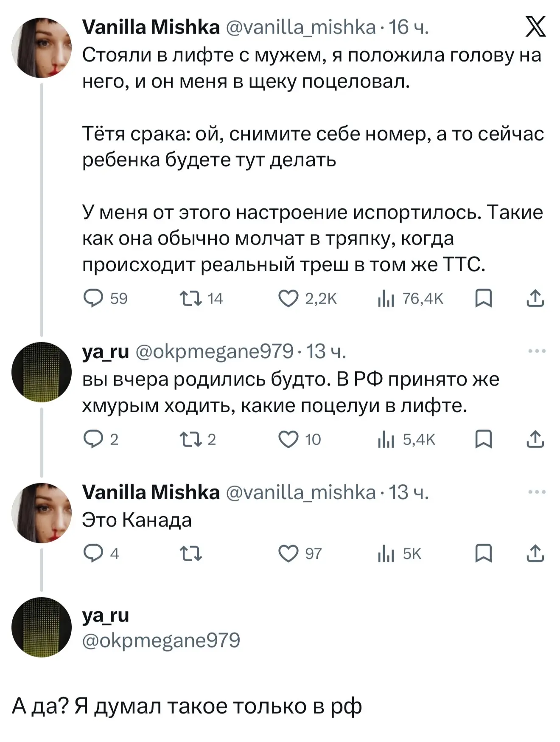Share the first Vanilla Mishka tweet
This screenshot has width=560, height=742.
click(535, 298)
